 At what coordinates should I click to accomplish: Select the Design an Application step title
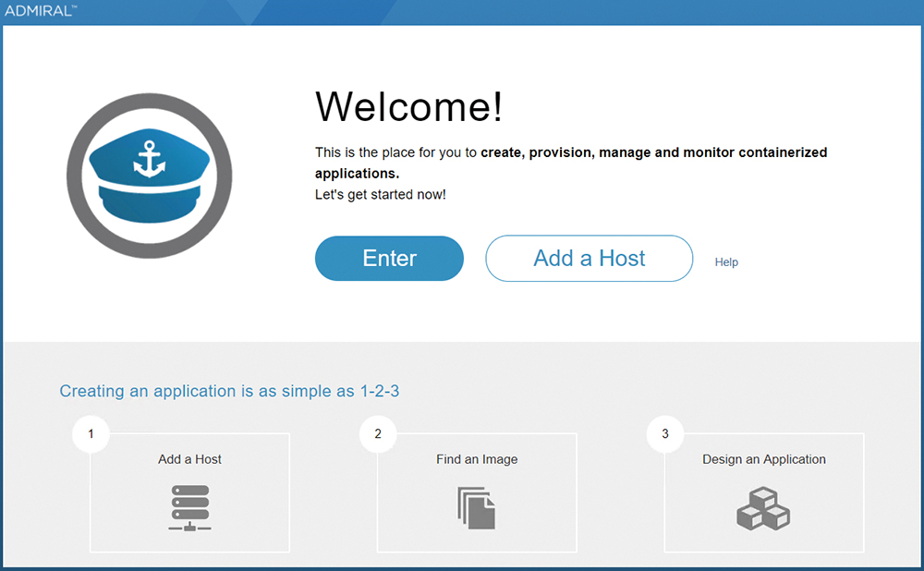(764, 459)
